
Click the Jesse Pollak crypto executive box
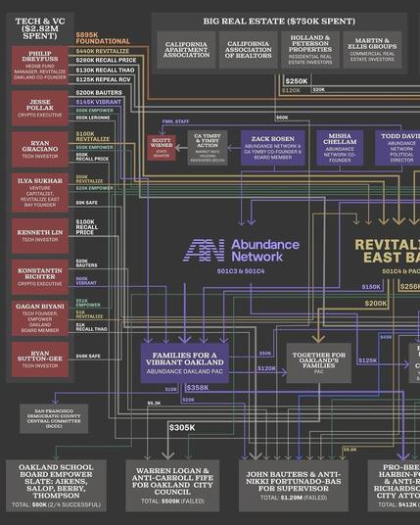click(x=40, y=108)
